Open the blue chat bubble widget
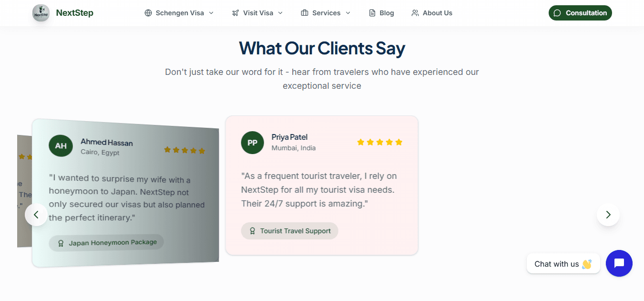The height and width of the screenshot is (301, 644). 619,263
